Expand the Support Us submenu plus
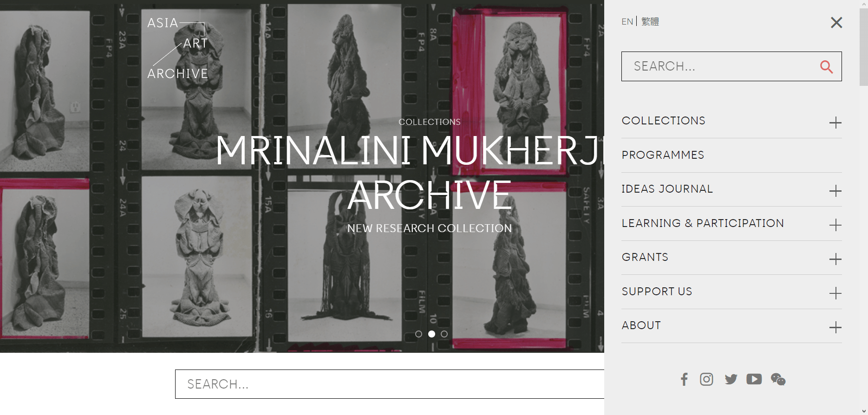This screenshot has width=868, height=415. tap(835, 293)
